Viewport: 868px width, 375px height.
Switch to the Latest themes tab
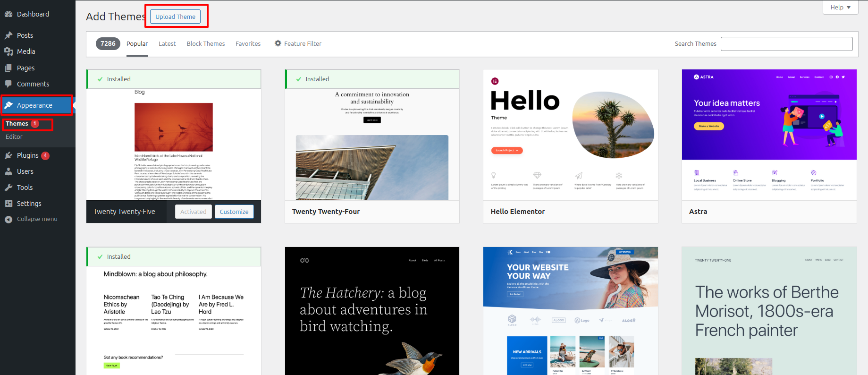(167, 43)
